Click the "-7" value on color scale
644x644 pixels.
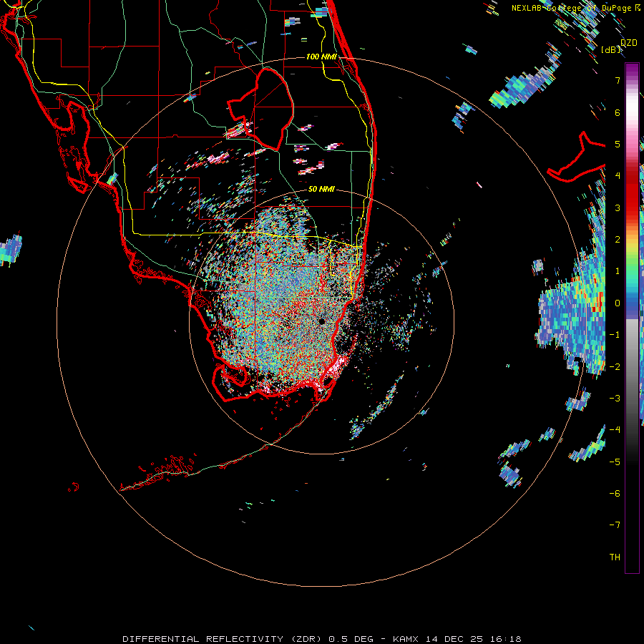pyautogui.click(x=615, y=525)
